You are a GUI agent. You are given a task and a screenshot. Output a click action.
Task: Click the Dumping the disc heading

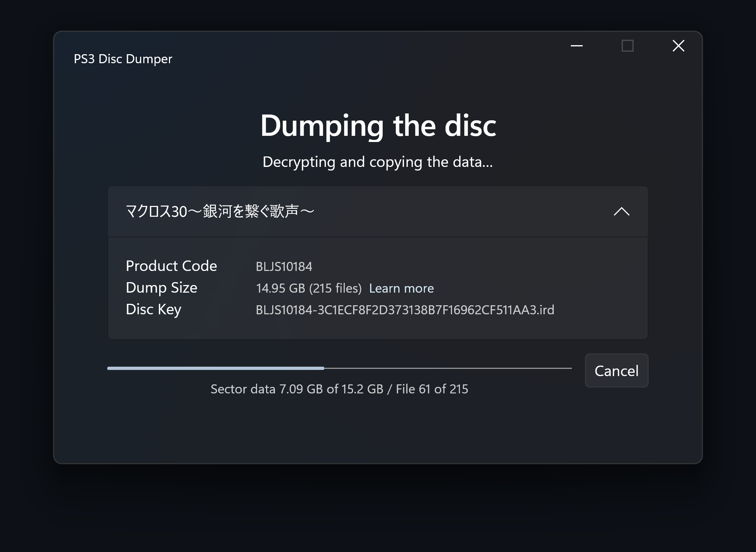click(378, 125)
